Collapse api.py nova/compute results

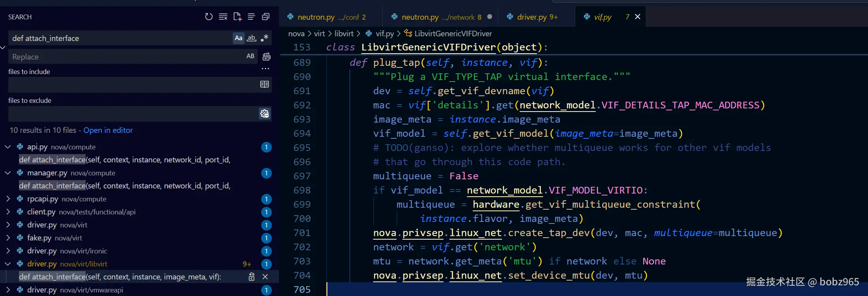pos(7,147)
